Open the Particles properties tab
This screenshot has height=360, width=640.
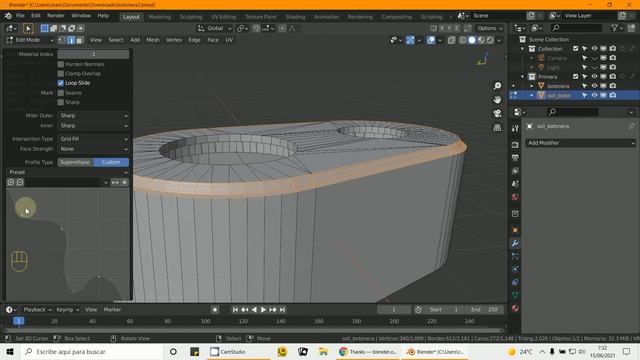[x=515, y=256]
